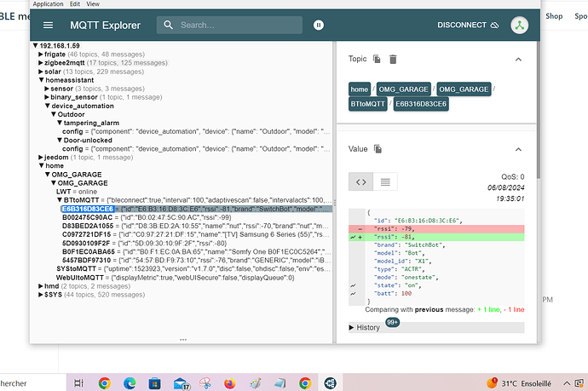This screenshot has width=588, height=391.
Task: Expand the hmd topic node
Action: tap(41, 286)
